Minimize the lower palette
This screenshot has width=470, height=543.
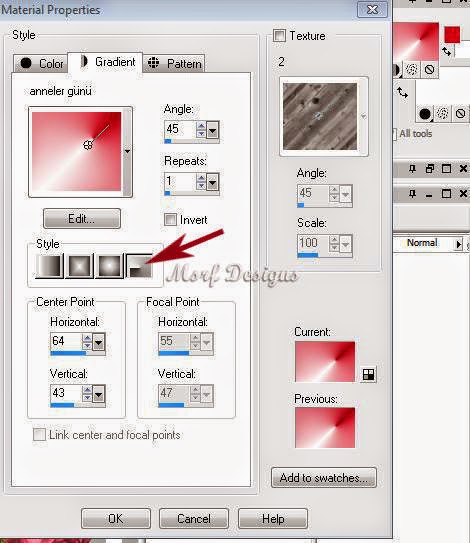429,195
